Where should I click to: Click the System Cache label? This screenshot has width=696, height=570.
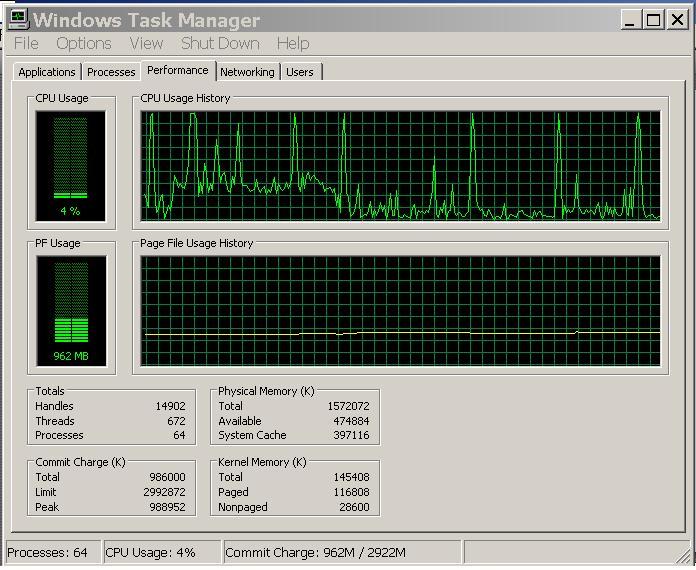click(252, 435)
